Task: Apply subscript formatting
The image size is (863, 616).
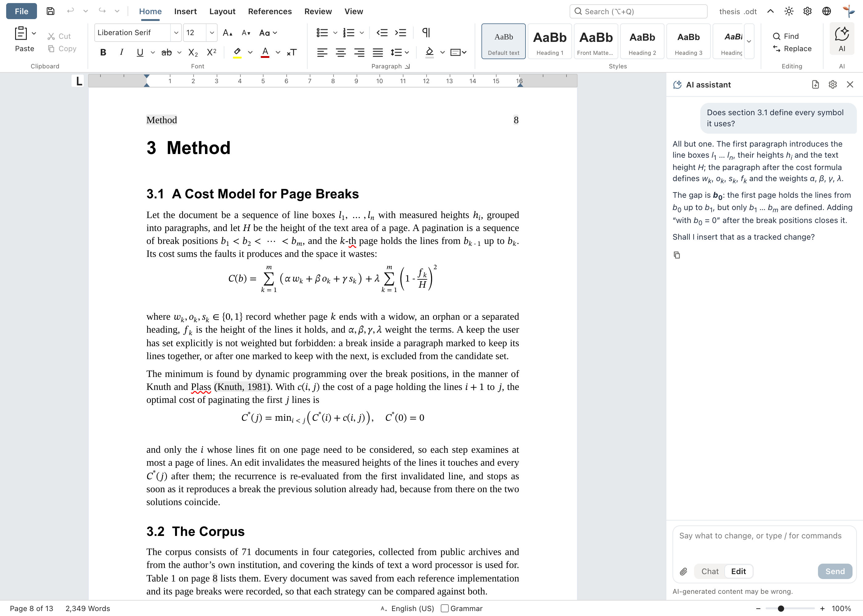Action: [x=193, y=52]
